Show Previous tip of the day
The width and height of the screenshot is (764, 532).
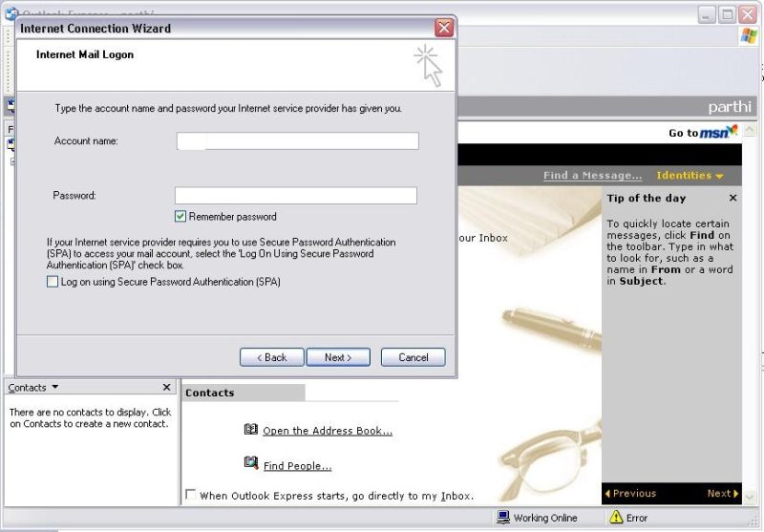pos(630,493)
